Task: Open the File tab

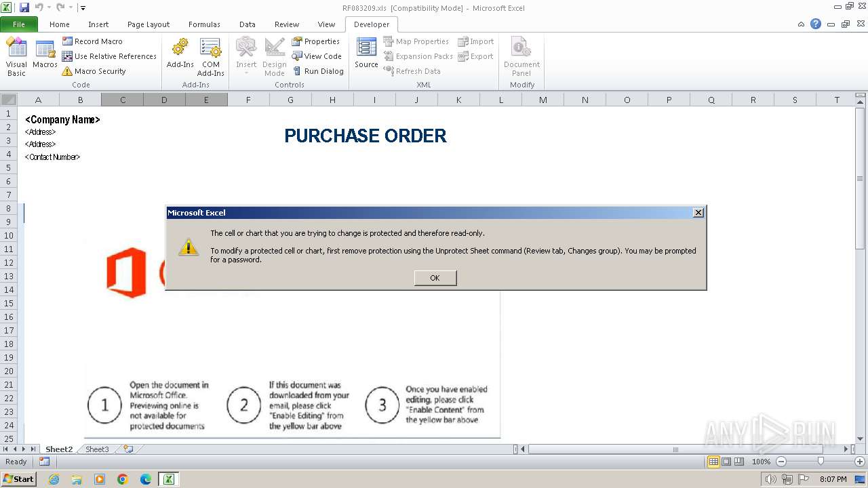Action: pos(19,24)
